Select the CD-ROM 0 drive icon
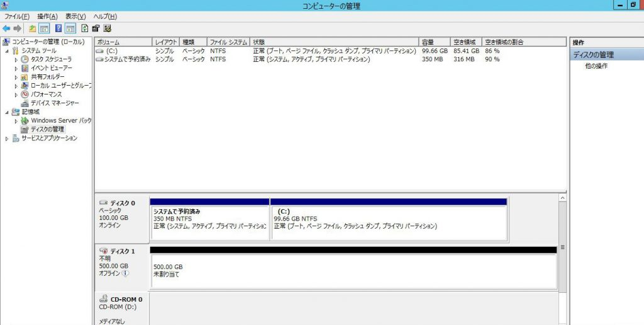This screenshot has height=325, width=644. (x=103, y=299)
